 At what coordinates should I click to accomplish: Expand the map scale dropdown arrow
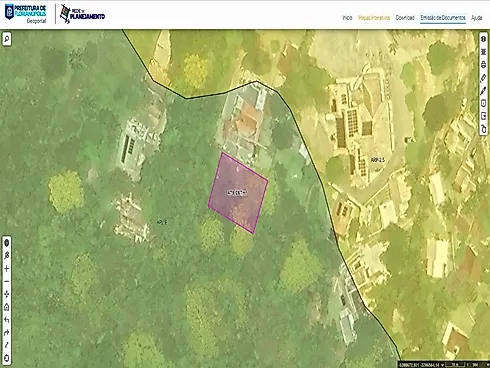[x=488, y=365]
